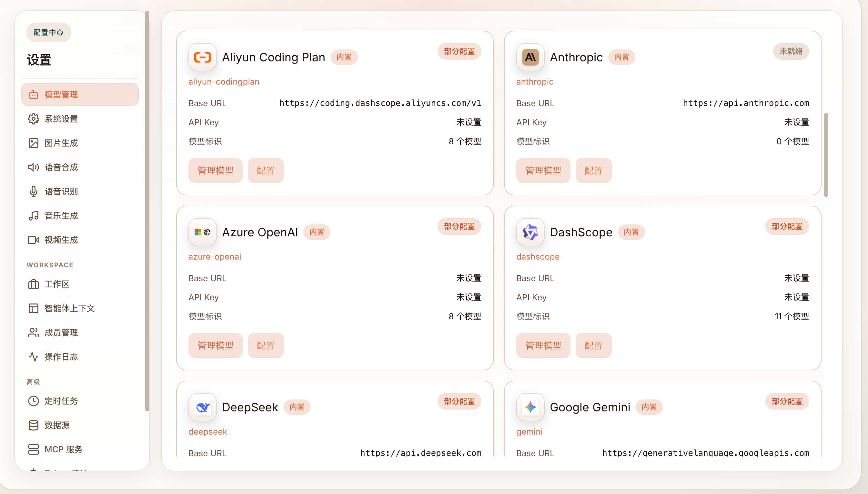Select the 模型管理 sidebar icon
868x494 pixels.
click(x=34, y=94)
